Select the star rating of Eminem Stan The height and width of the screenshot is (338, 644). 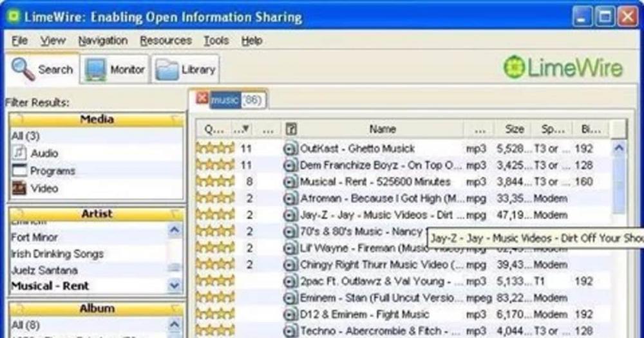(215, 298)
